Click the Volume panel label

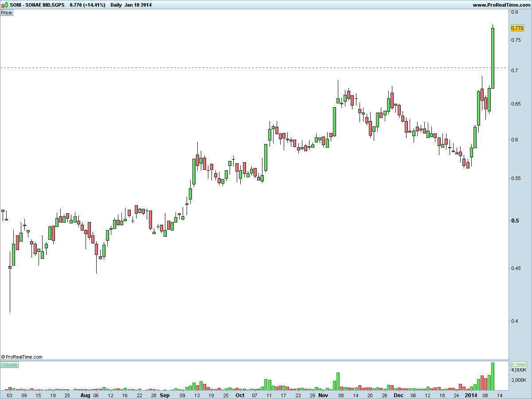pos(9,364)
